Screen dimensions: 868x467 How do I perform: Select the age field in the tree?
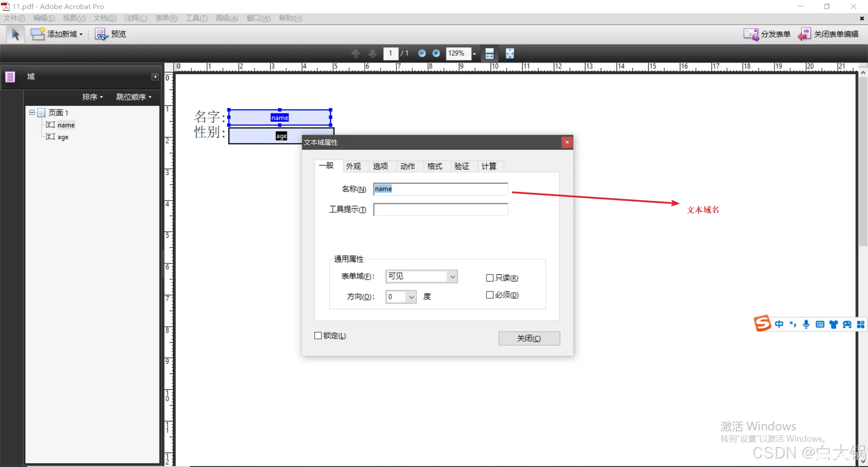[63, 137]
